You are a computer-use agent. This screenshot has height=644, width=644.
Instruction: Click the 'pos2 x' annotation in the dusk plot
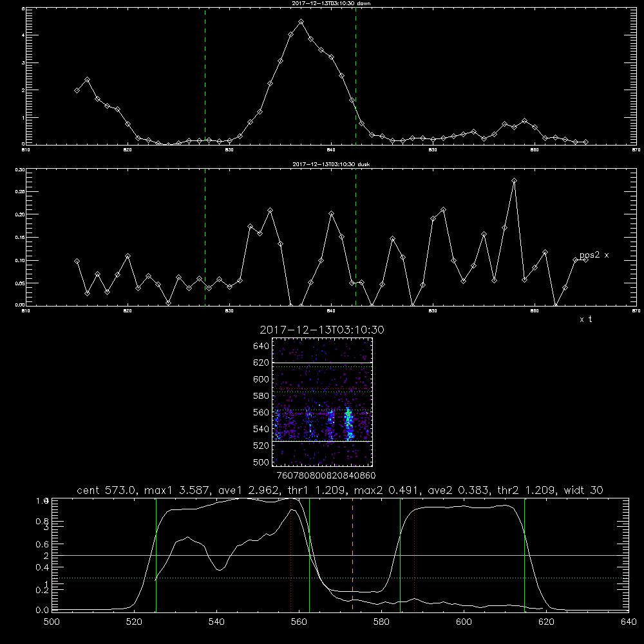pos(594,255)
